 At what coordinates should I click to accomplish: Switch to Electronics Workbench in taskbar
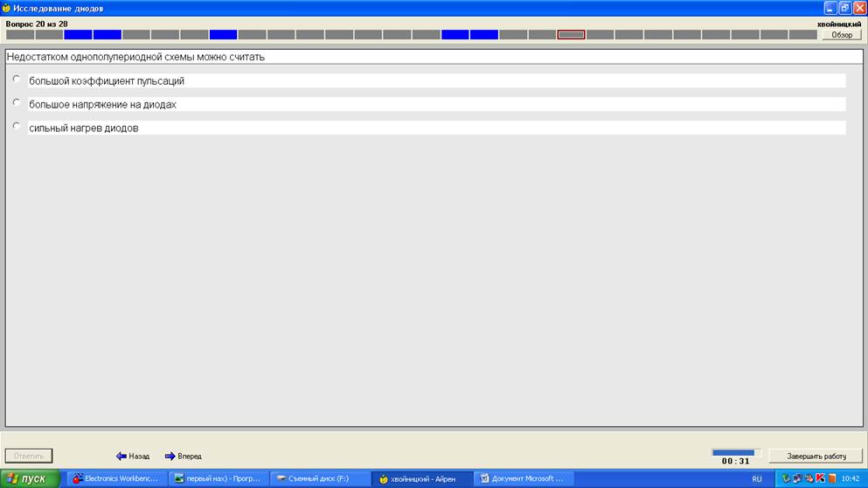[116, 478]
